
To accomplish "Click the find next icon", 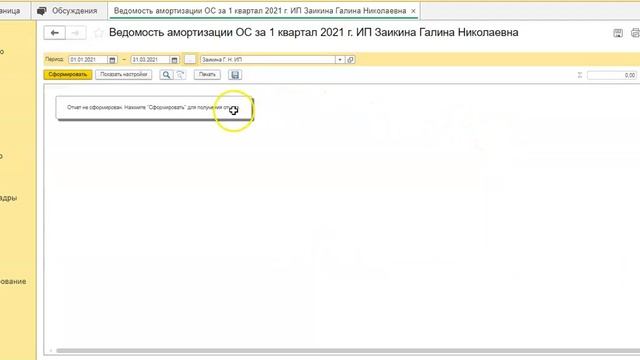I will tap(180, 75).
